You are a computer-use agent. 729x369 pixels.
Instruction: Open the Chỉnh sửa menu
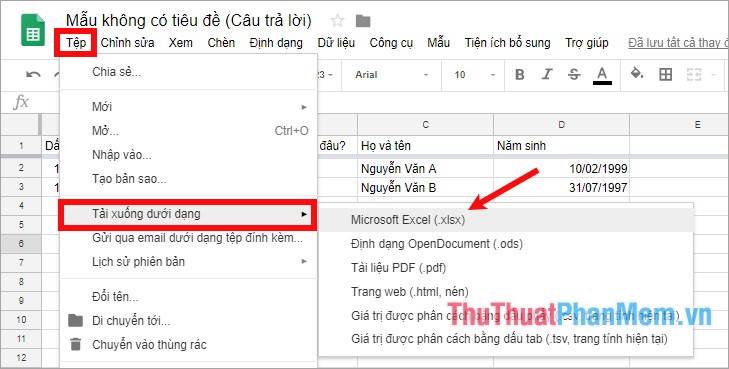pyautogui.click(x=127, y=43)
